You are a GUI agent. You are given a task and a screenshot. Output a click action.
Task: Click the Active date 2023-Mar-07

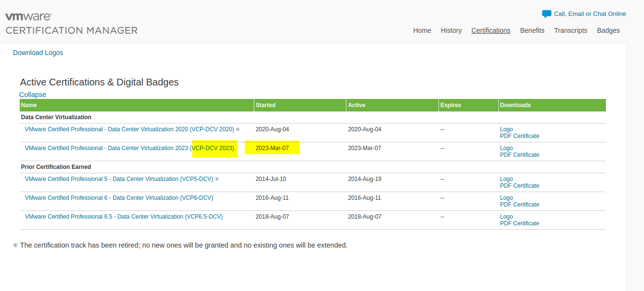365,148
